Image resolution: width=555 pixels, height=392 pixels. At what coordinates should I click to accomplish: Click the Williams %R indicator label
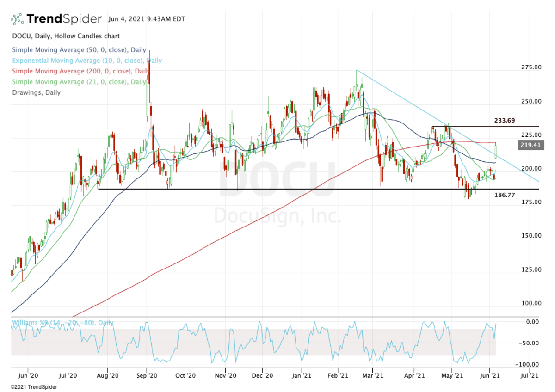click(62, 323)
